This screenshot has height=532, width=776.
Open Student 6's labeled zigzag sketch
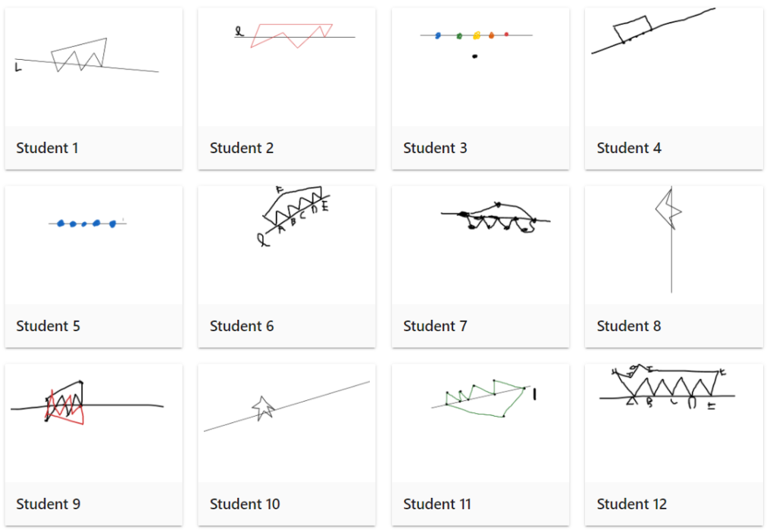pos(286,245)
